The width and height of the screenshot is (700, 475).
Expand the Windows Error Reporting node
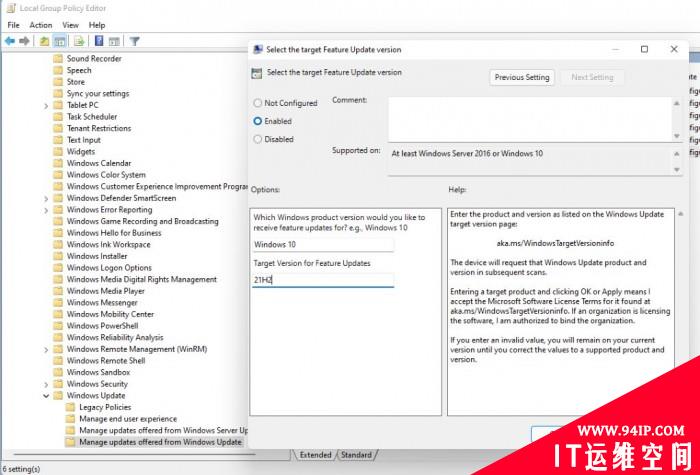tap(46, 210)
